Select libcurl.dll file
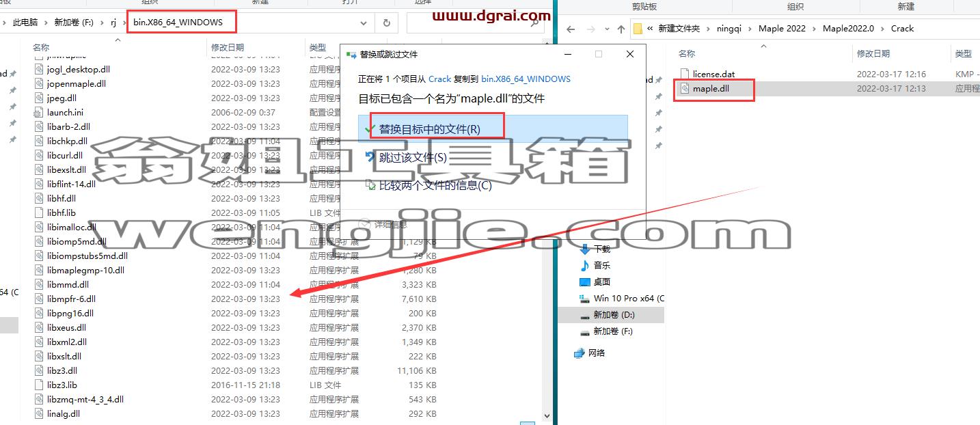Screen dimensions: 980x425 [x=65, y=155]
